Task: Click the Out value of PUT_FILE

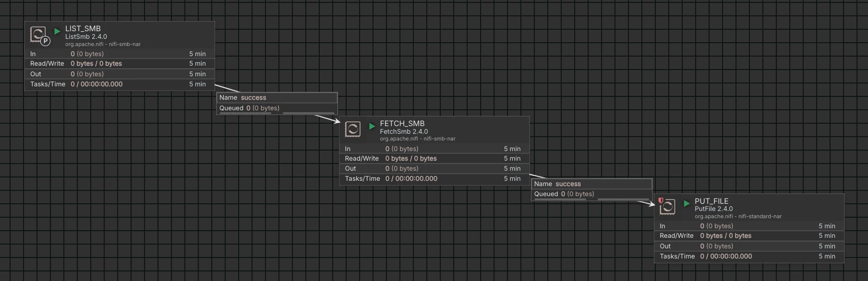Action: pos(716,246)
